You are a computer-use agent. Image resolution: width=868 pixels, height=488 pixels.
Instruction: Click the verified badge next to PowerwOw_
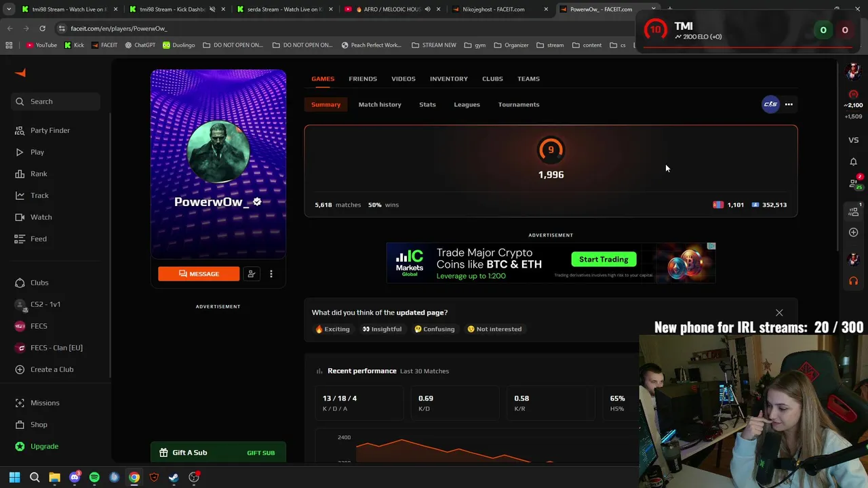pos(257,202)
